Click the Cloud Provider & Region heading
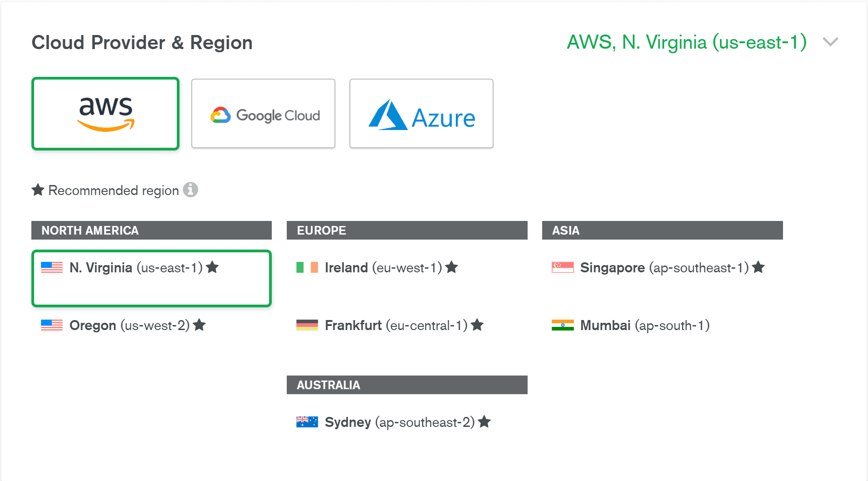The image size is (868, 481). pos(142,43)
